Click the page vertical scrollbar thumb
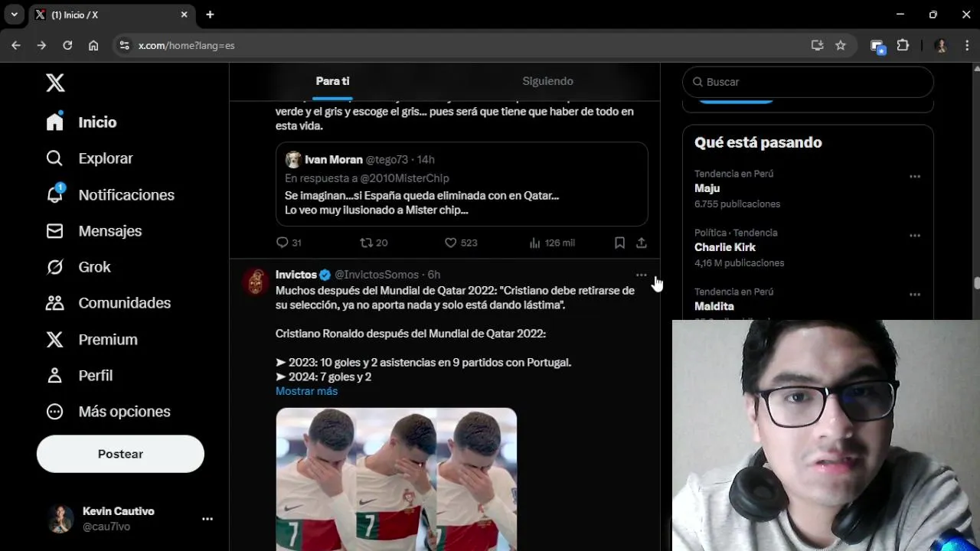This screenshot has height=551, width=980. [977, 283]
